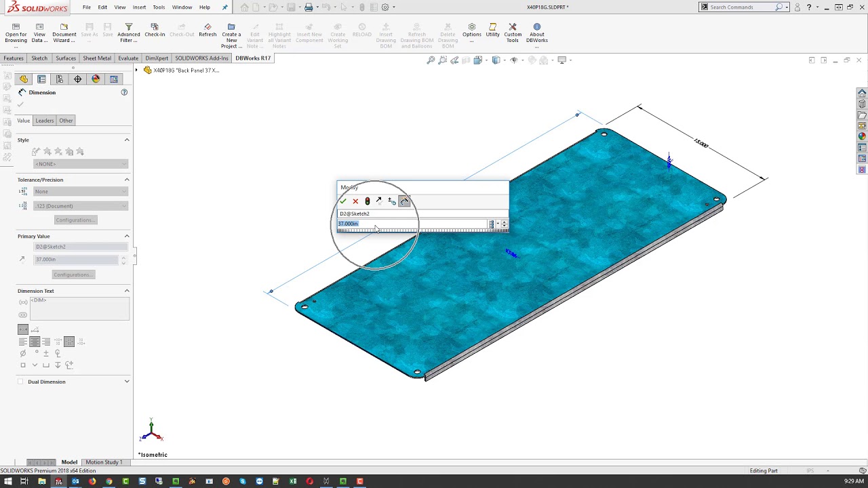Open the Tolerance/Precision None dropdown

pyautogui.click(x=80, y=191)
